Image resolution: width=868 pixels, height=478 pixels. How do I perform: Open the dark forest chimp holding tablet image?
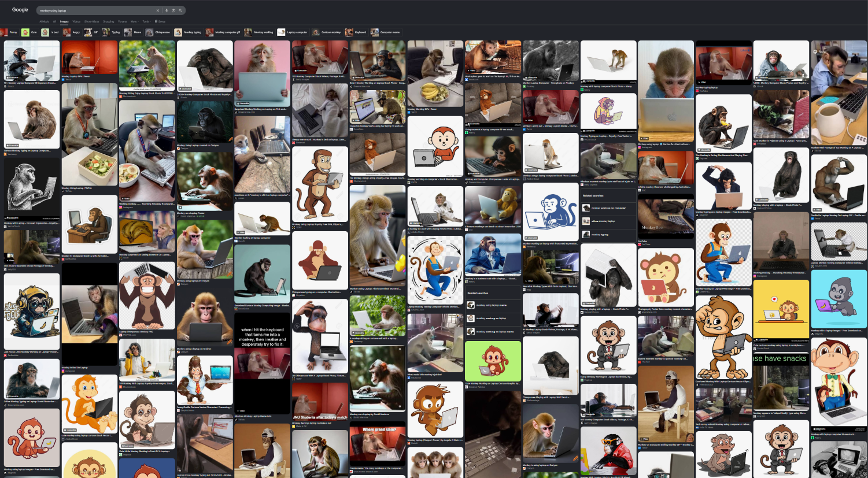(x=205, y=121)
